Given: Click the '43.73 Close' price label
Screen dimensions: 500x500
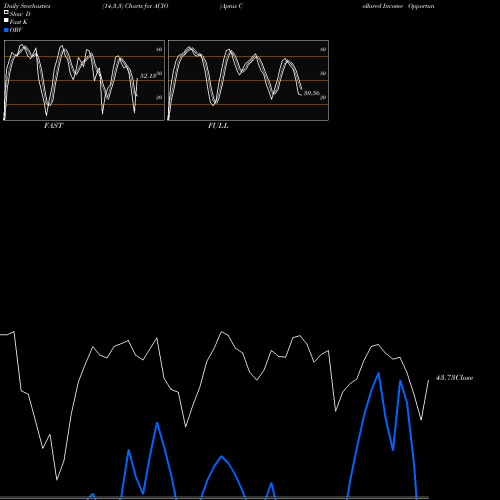Looking at the screenshot, I should point(454,378).
